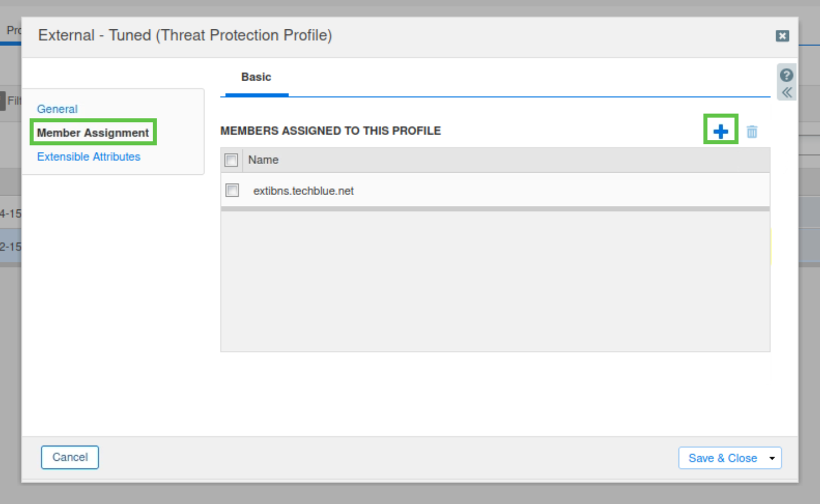Viewport: 820px width, 504px height.
Task: Collapse the help panel with double-chevron icon
Action: pos(787,92)
